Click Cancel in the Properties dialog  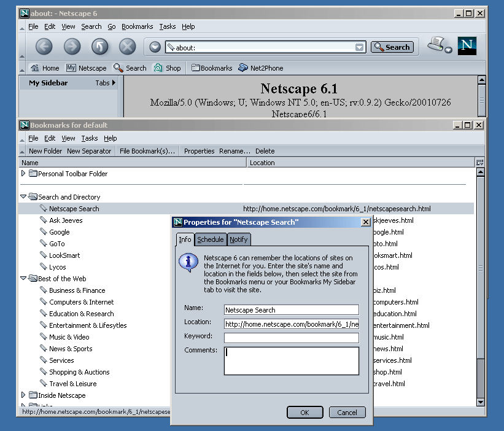(x=347, y=413)
